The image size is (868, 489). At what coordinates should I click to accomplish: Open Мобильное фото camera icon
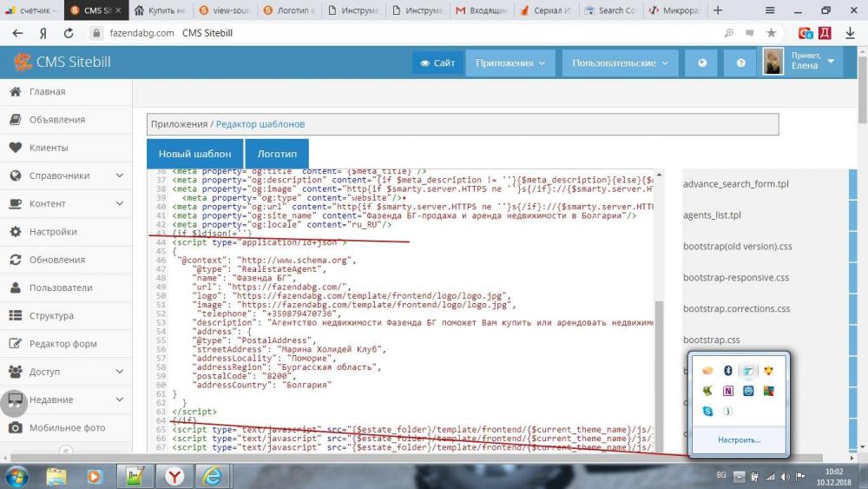click(15, 427)
